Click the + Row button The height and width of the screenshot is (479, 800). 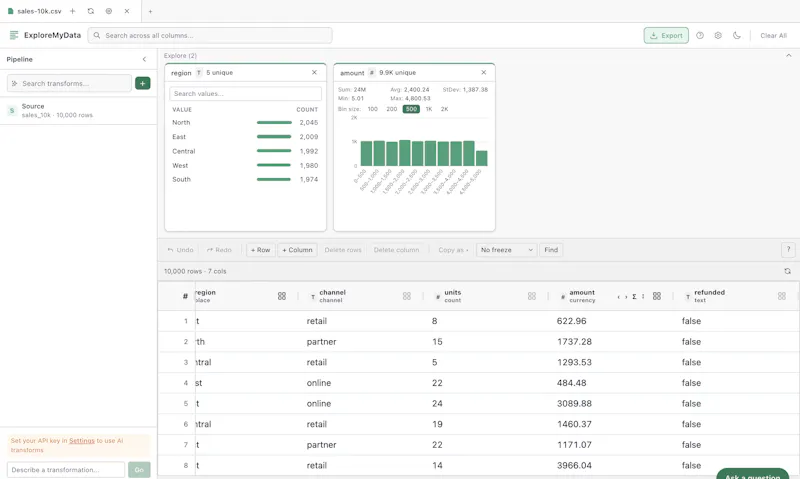[x=261, y=250]
